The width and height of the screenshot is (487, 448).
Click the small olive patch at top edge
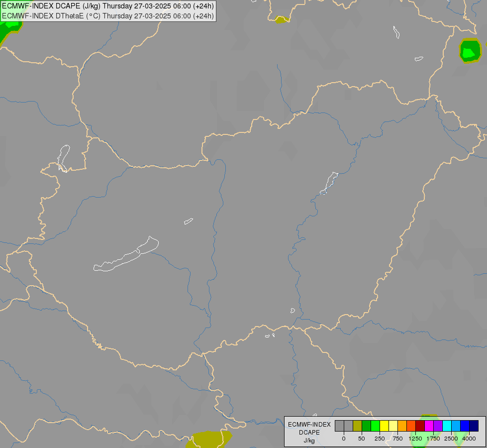[282, 20]
